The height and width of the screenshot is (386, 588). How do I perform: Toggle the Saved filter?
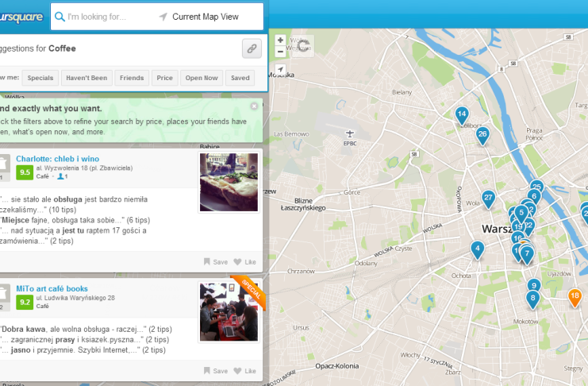pos(240,78)
